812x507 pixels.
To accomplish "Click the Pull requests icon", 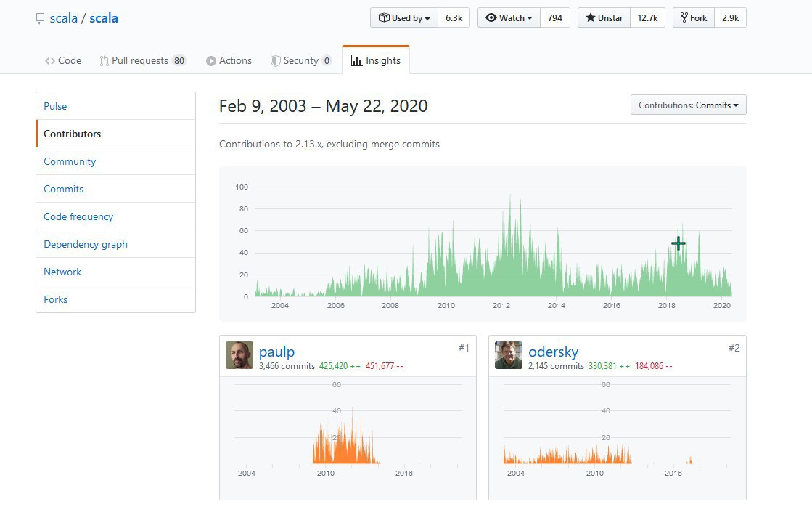I will point(104,61).
